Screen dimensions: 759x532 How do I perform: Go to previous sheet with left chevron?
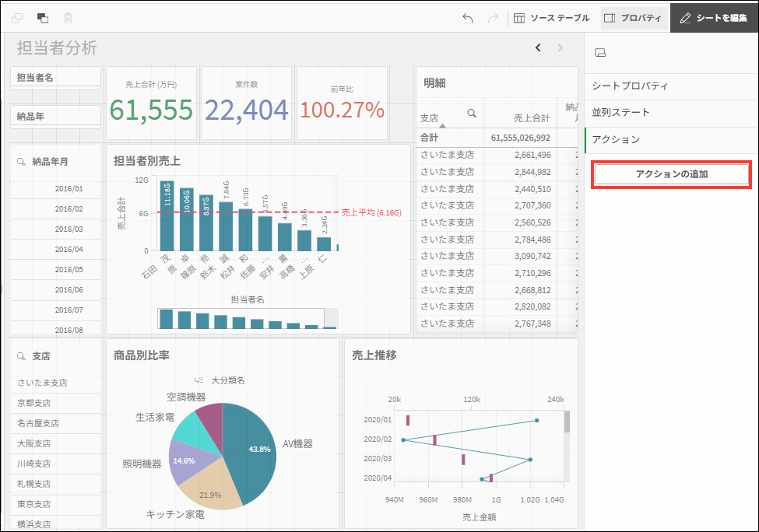coord(538,48)
